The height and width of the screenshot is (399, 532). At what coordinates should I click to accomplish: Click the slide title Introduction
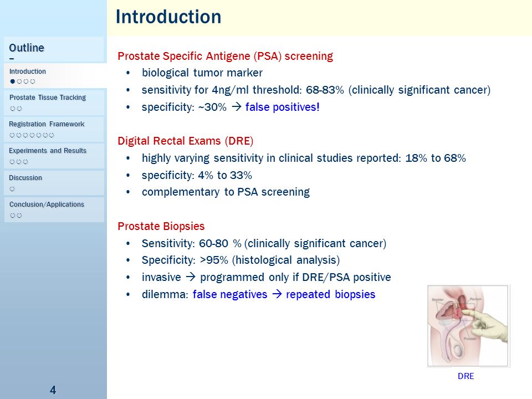[x=168, y=17]
